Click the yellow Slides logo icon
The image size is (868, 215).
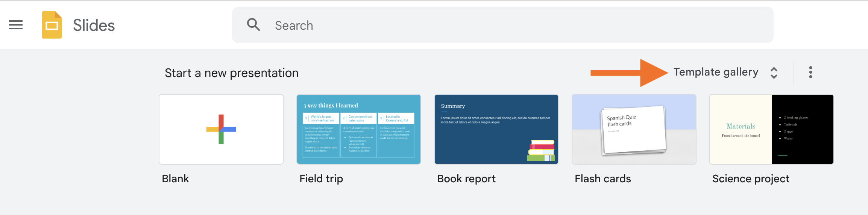pos(52,25)
